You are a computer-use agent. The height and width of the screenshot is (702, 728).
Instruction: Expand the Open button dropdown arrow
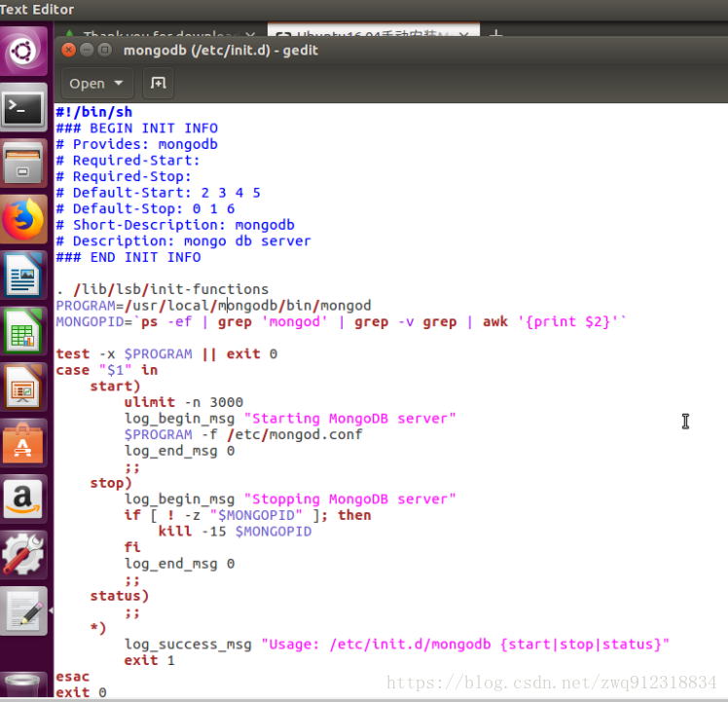coord(119,84)
